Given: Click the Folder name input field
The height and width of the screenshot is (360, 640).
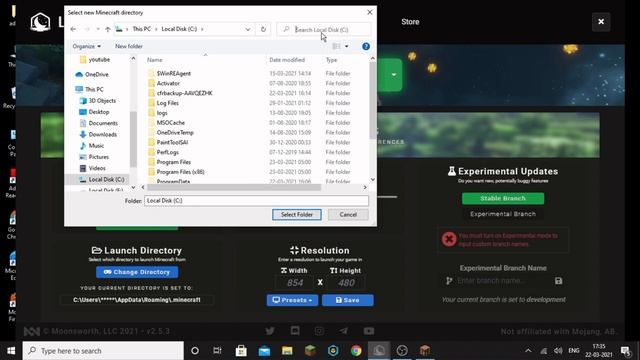Looking at the screenshot, I should click(256, 200).
